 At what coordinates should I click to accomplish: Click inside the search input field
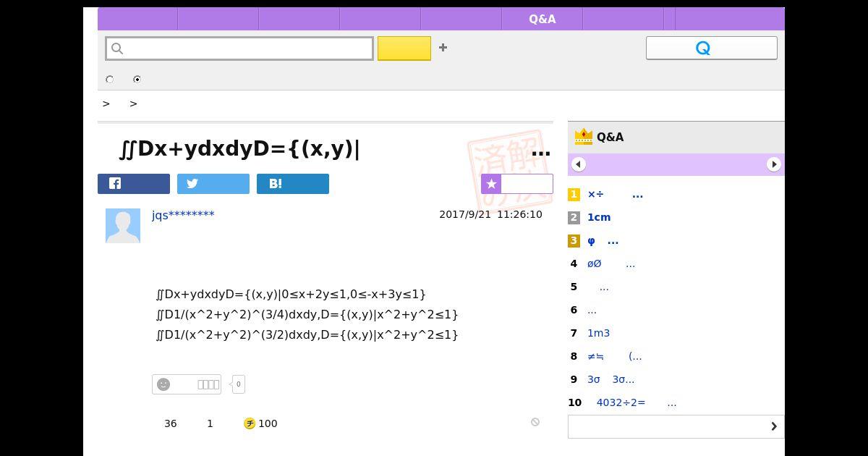pyautogui.click(x=239, y=48)
